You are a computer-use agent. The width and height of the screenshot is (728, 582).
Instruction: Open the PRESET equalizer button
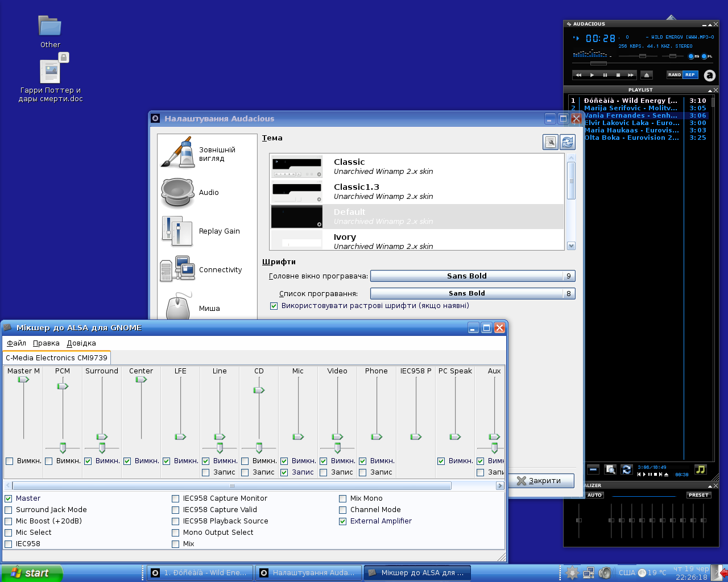tap(698, 495)
